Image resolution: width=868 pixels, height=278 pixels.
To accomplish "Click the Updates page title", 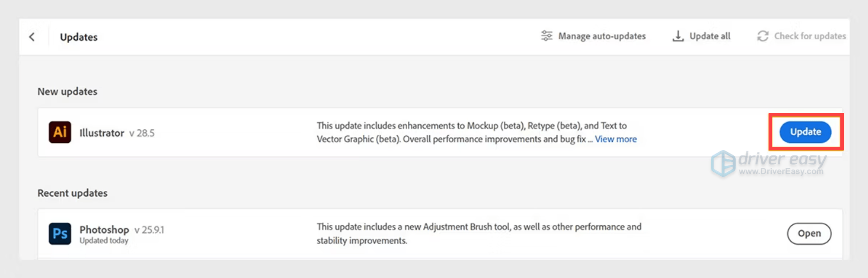I will (79, 37).
